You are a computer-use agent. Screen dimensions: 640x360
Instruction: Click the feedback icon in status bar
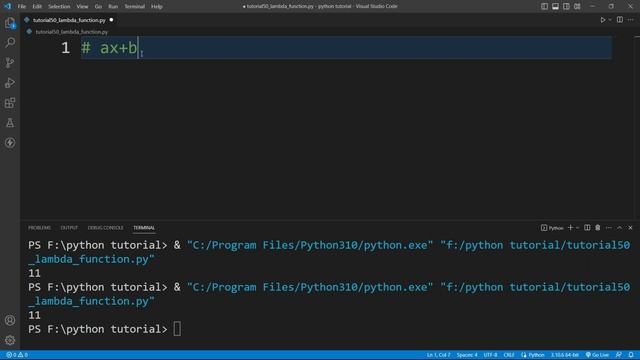click(619, 355)
